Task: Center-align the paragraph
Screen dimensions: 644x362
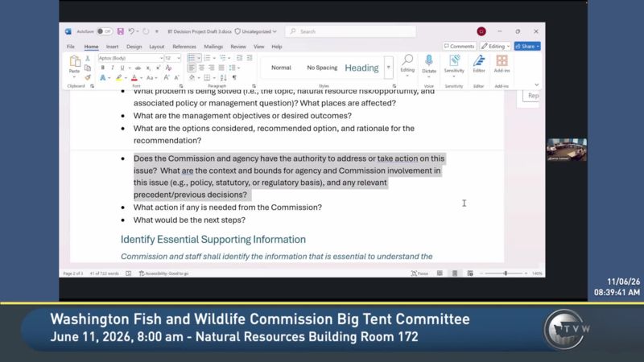Action: click(x=201, y=68)
